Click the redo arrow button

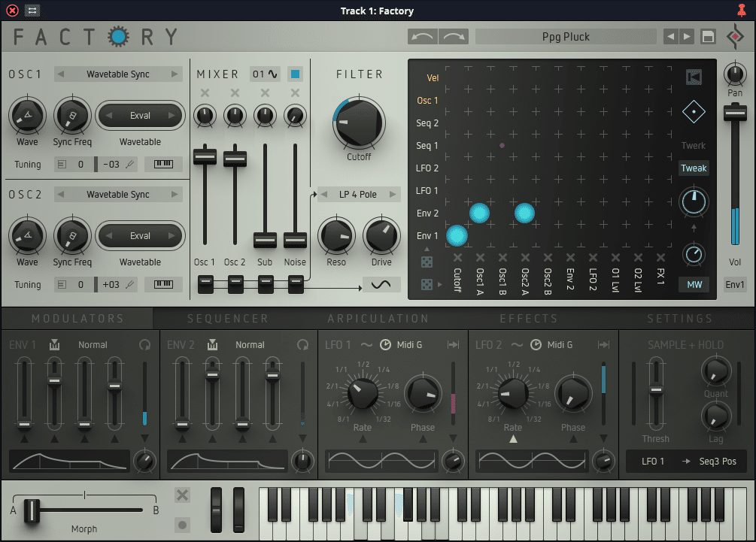[454, 37]
